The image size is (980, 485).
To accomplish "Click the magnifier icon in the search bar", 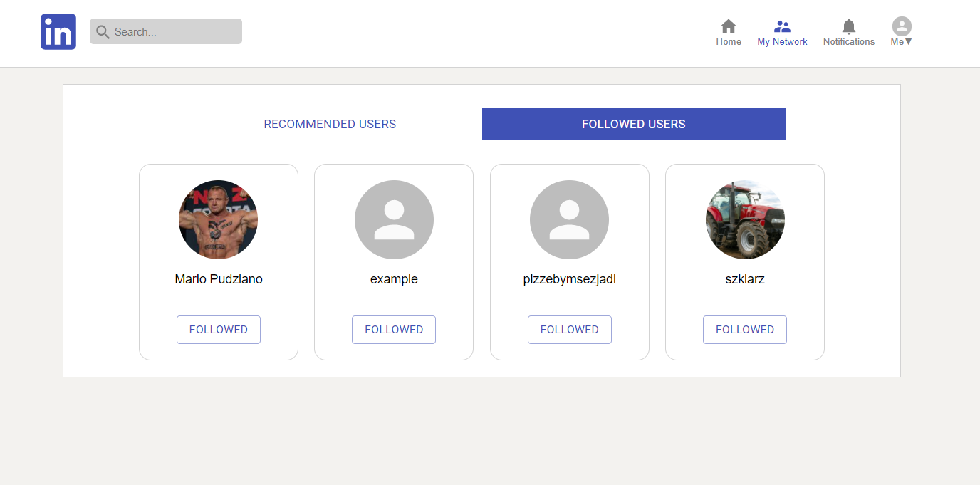I will (102, 32).
